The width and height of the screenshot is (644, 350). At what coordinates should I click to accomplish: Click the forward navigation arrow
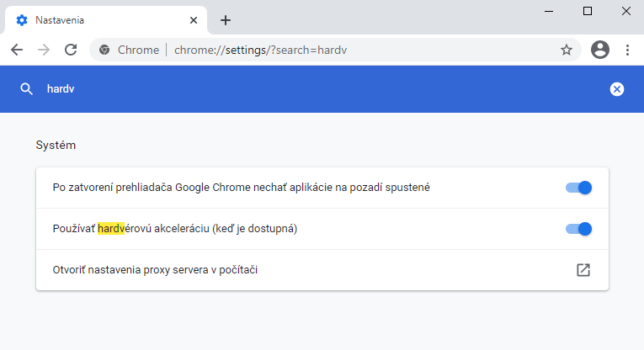click(44, 50)
